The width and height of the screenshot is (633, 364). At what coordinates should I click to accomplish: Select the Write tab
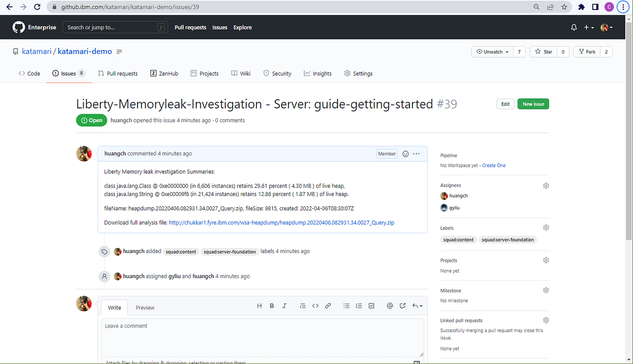point(114,308)
